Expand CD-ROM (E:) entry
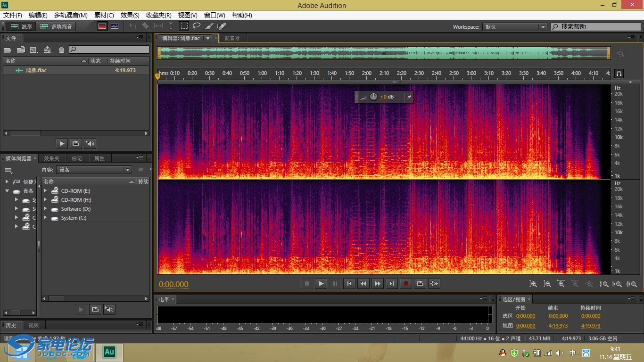The height and width of the screenshot is (362, 644). click(45, 191)
